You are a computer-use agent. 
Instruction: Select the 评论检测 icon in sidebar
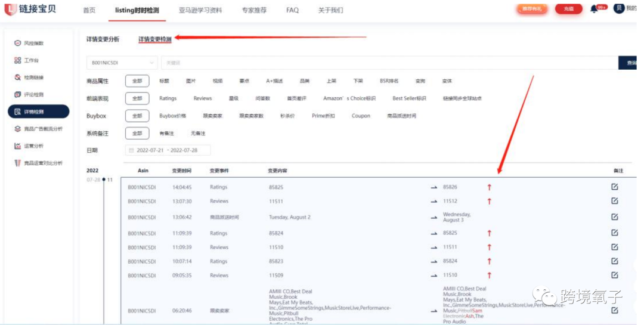[18, 94]
